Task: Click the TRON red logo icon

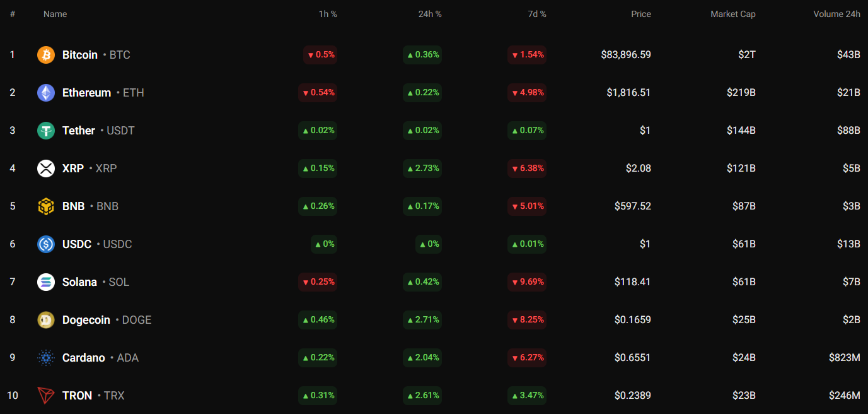Action: (x=46, y=396)
